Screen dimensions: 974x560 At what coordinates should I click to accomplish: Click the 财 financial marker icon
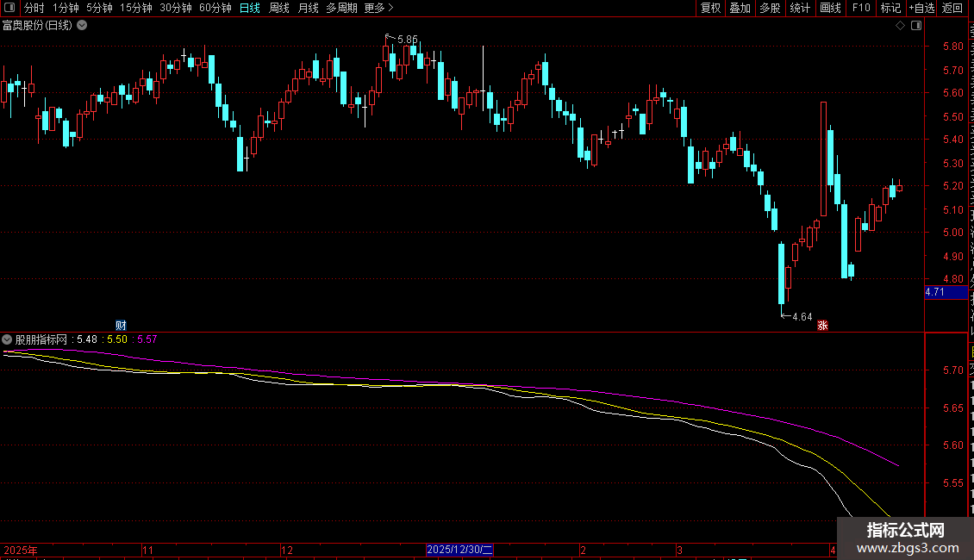click(122, 326)
